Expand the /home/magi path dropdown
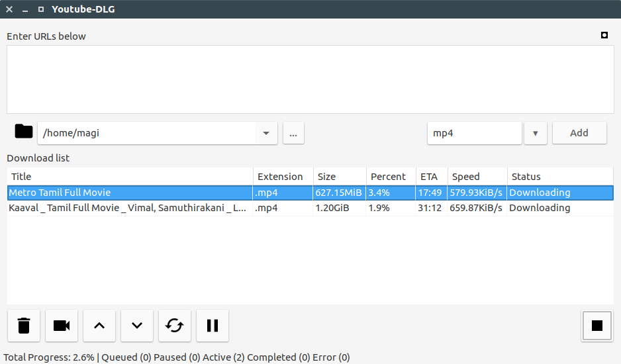The height and width of the screenshot is (364, 621). point(266,133)
